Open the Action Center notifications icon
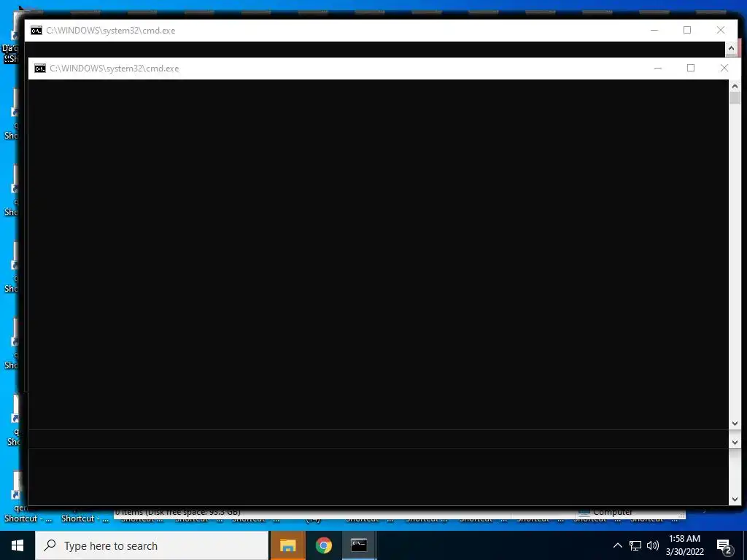The height and width of the screenshot is (560, 747). click(724, 546)
